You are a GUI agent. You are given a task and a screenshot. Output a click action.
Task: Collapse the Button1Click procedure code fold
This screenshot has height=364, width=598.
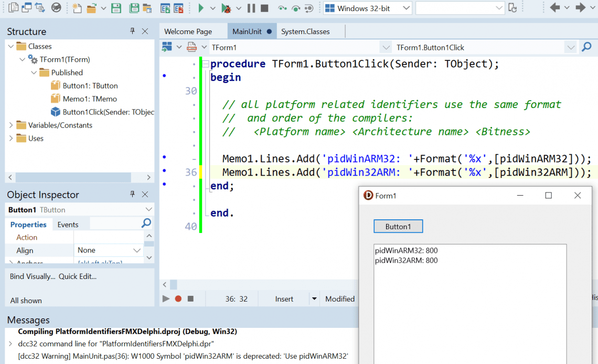[206, 64]
